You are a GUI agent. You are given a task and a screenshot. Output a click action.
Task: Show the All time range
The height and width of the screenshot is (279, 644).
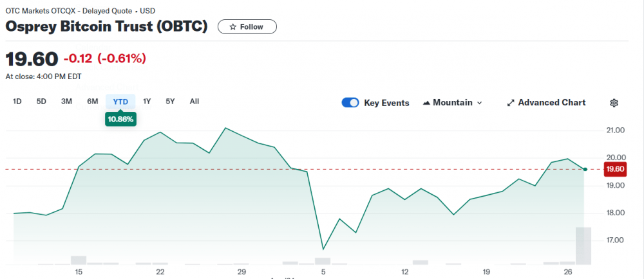coord(194,102)
